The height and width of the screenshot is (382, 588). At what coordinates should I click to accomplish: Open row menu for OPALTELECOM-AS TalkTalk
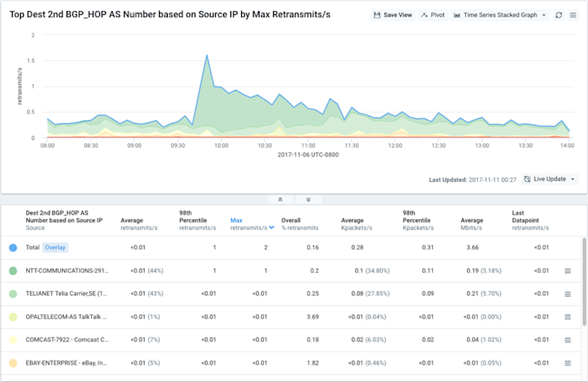[568, 317]
